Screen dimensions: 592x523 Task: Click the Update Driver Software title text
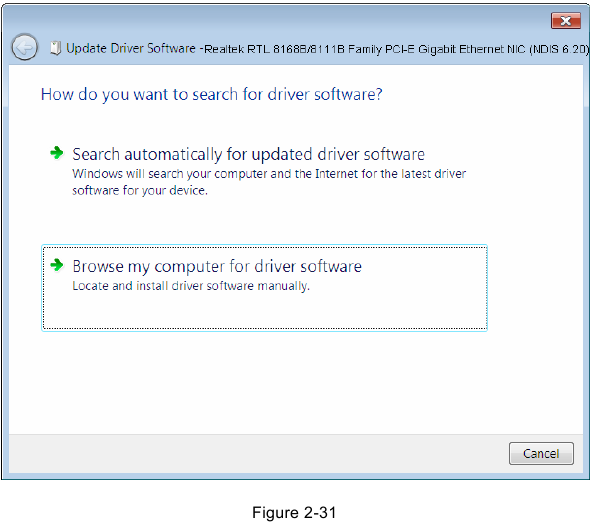pos(131,48)
